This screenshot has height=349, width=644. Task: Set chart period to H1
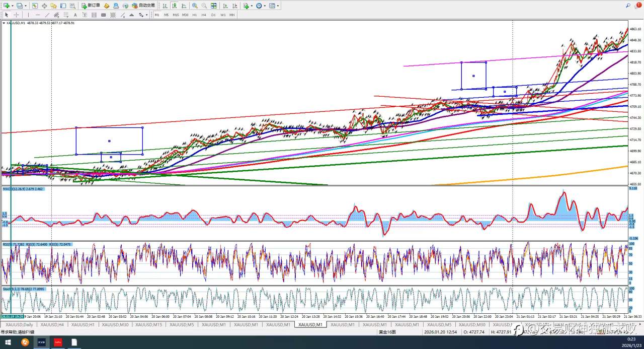(x=195, y=15)
